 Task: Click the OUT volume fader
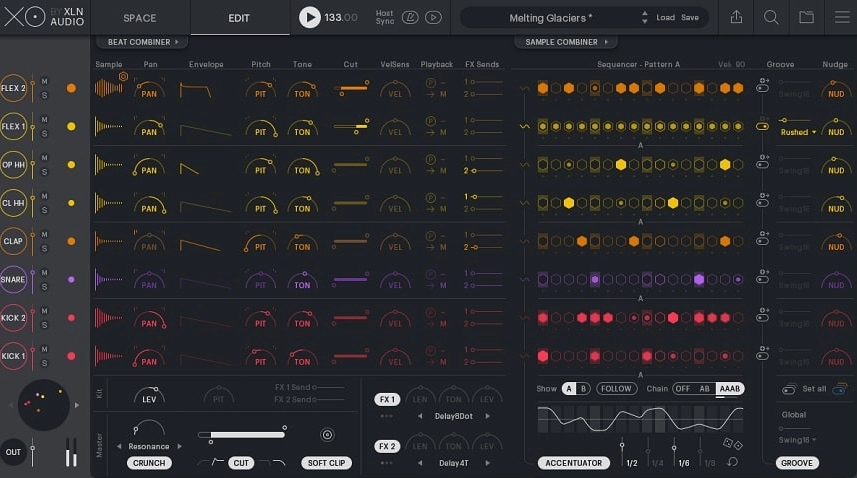pyautogui.click(x=33, y=451)
